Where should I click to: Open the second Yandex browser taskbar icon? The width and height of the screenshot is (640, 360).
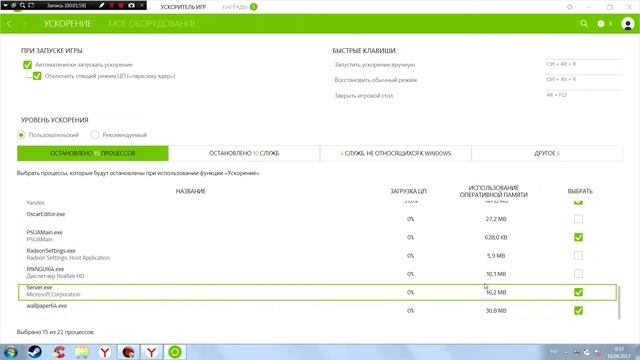pos(151,352)
